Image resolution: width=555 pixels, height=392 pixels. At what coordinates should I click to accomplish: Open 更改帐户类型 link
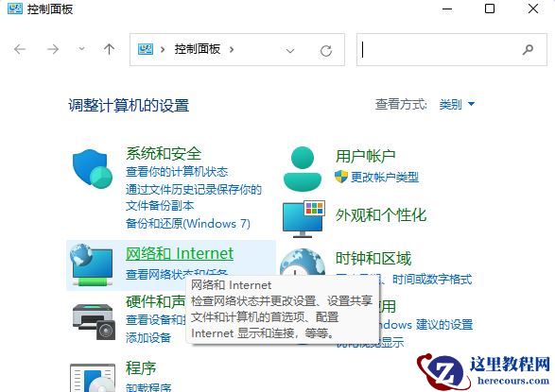tap(385, 177)
